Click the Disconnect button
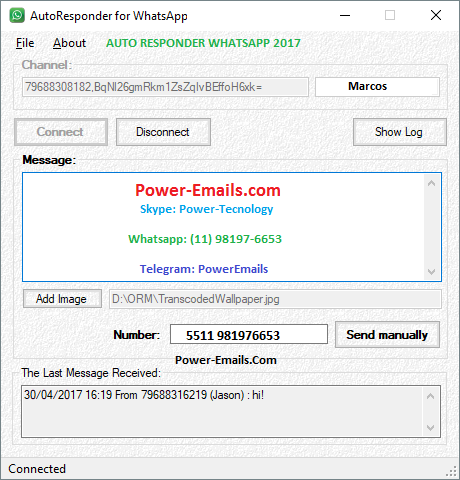The height and width of the screenshot is (480, 460). 163,132
